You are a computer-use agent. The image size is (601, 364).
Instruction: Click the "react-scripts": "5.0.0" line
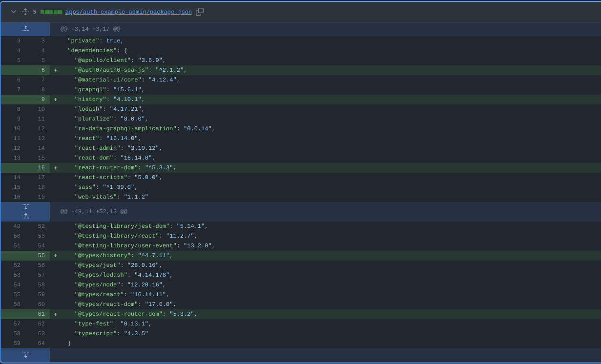[325, 178]
